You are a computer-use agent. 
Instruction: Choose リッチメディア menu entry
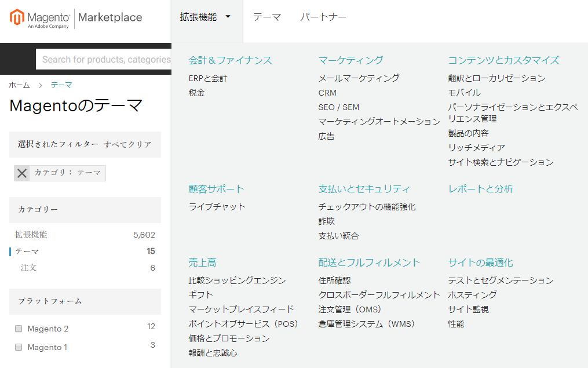point(477,148)
